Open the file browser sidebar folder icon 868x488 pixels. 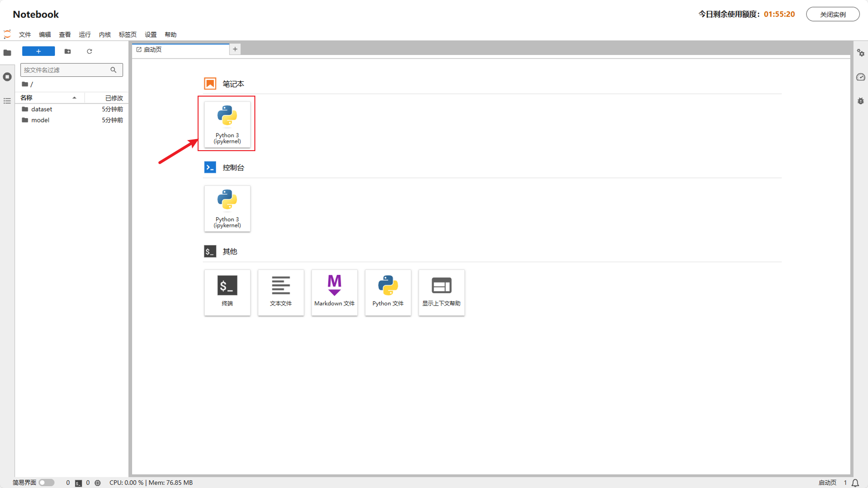[x=7, y=53]
